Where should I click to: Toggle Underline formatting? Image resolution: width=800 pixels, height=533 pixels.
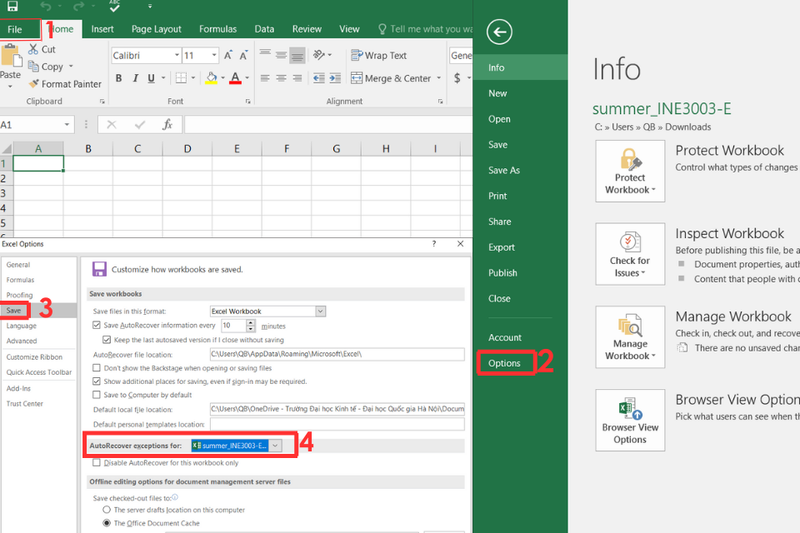151,78
